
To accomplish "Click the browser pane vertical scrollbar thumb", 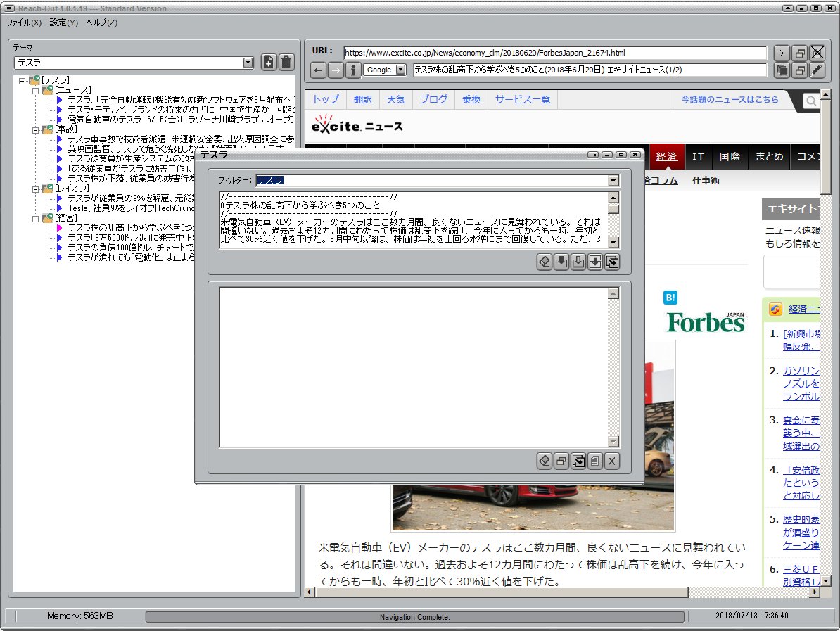I will (x=825, y=146).
